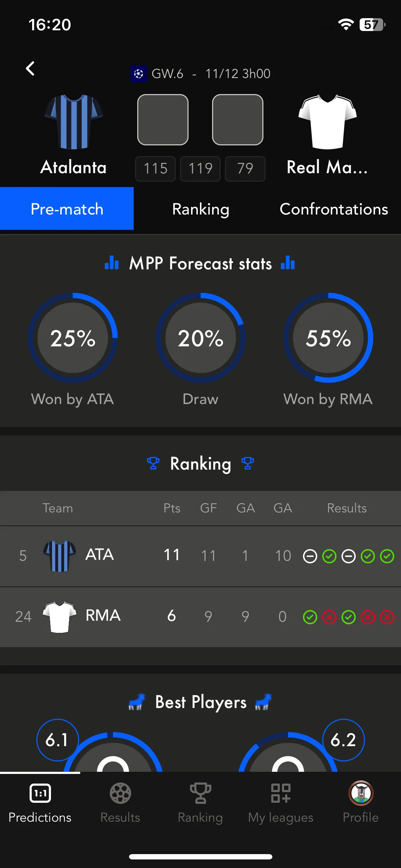This screenshot has height=868, width=401.
Task: Open the Ranking trophy icon in bottom bar
Action: pos(200,794)
